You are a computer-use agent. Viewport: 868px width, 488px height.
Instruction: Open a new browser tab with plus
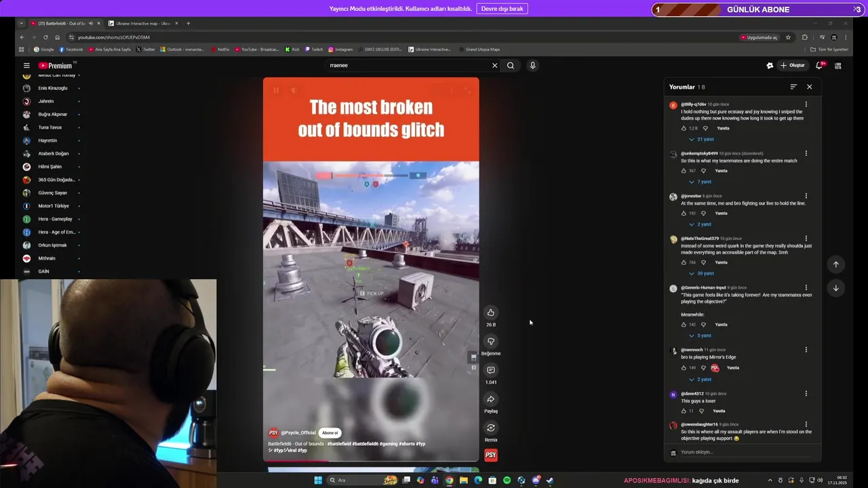click(188, 24)
